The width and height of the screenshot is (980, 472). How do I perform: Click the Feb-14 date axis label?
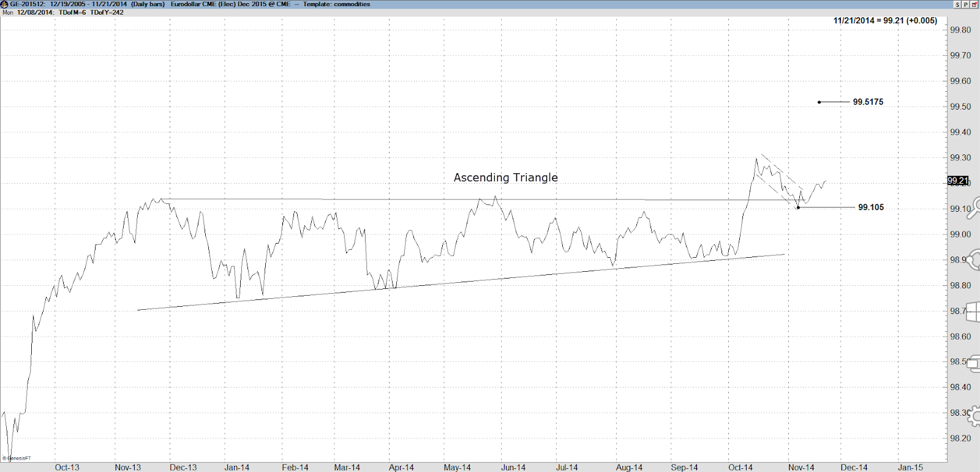click(295, 467)
